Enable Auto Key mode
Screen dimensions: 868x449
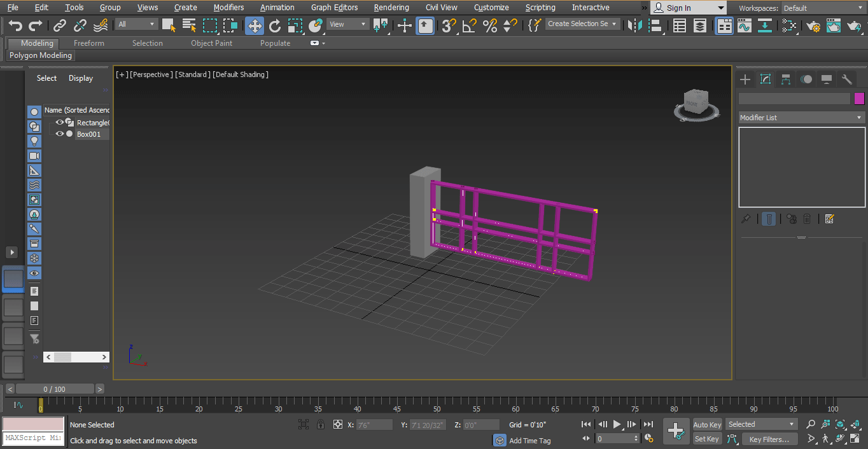pos(707,424)
